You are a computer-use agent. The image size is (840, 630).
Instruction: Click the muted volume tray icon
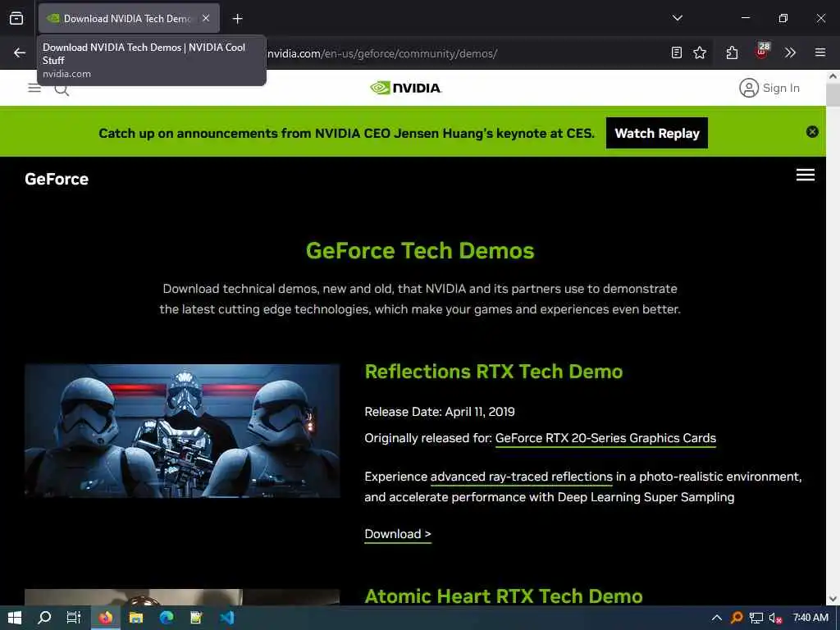[775, 618]
